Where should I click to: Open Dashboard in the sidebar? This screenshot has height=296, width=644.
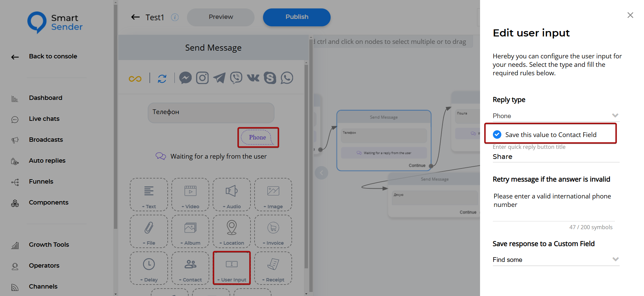46,98
